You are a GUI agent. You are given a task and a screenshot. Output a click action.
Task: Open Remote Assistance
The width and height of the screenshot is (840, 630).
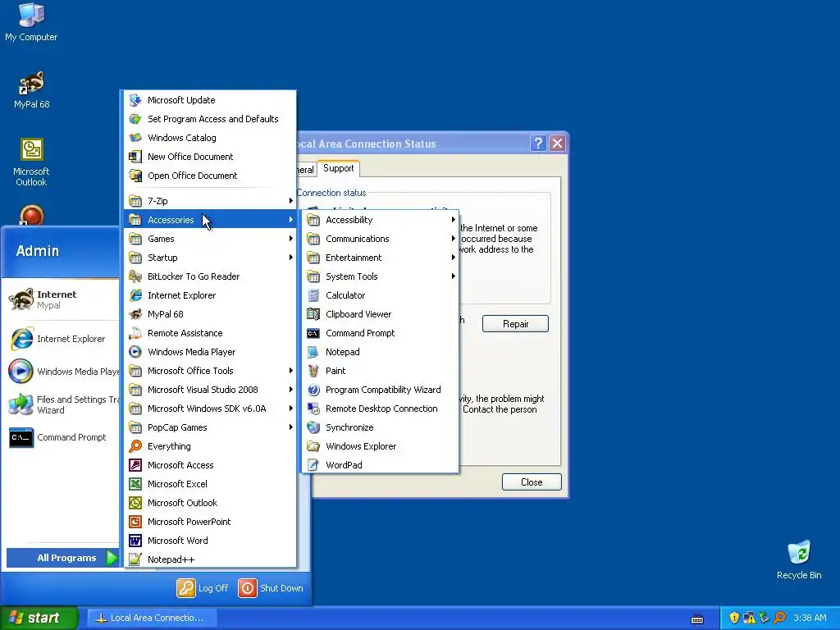point(210,333)
